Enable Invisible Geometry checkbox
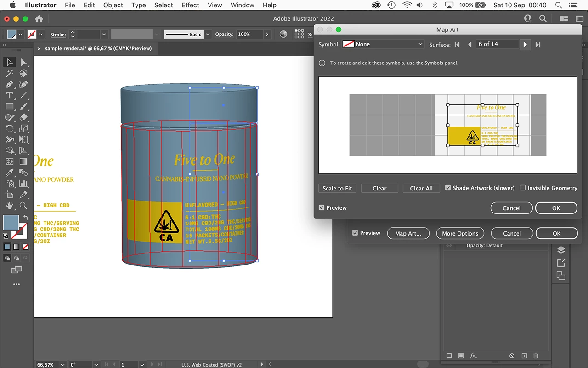The image size is (588, 368). 523,188
